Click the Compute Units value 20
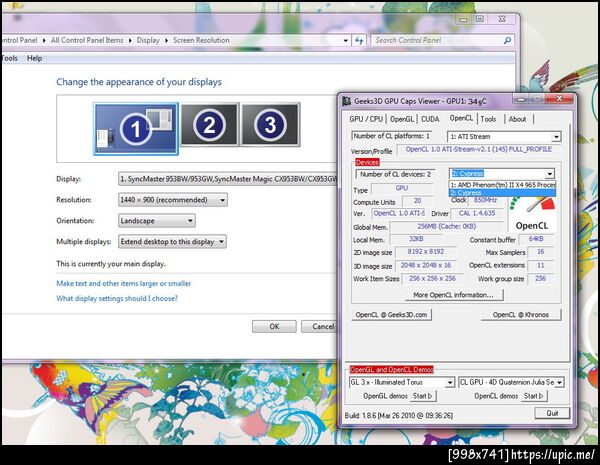600x465 pixels. (417, 201)
